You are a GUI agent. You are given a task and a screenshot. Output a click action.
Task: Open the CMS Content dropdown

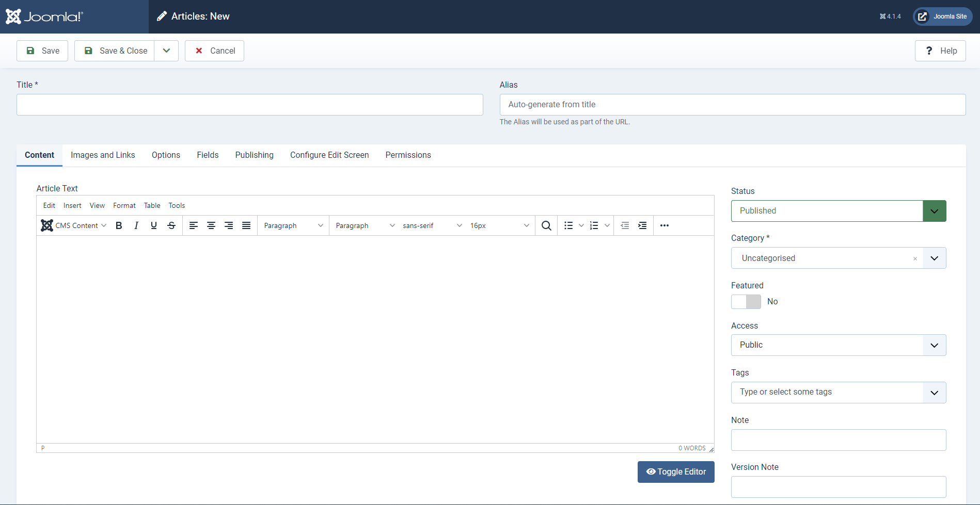pyautogui.click(x=74, y=225)
